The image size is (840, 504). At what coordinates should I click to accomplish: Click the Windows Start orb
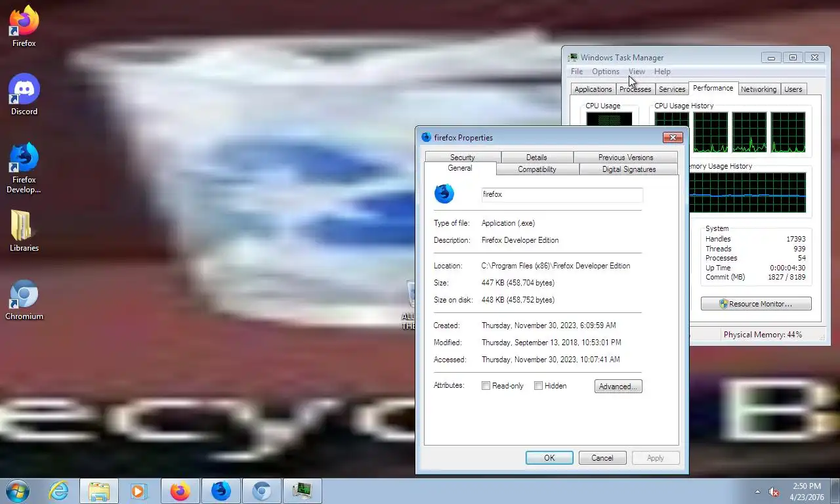point(17,491)
